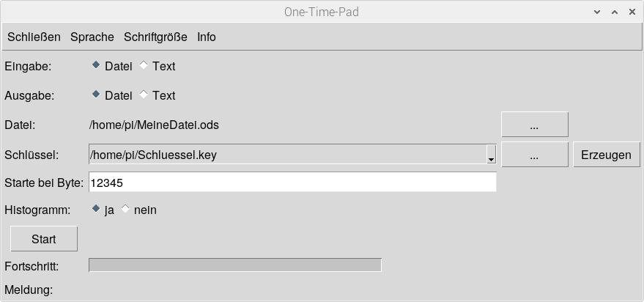Browse for the Datei input file
The height and width of the screenshot is (302, 644).
pyautogui.click(x=534, y=125)
